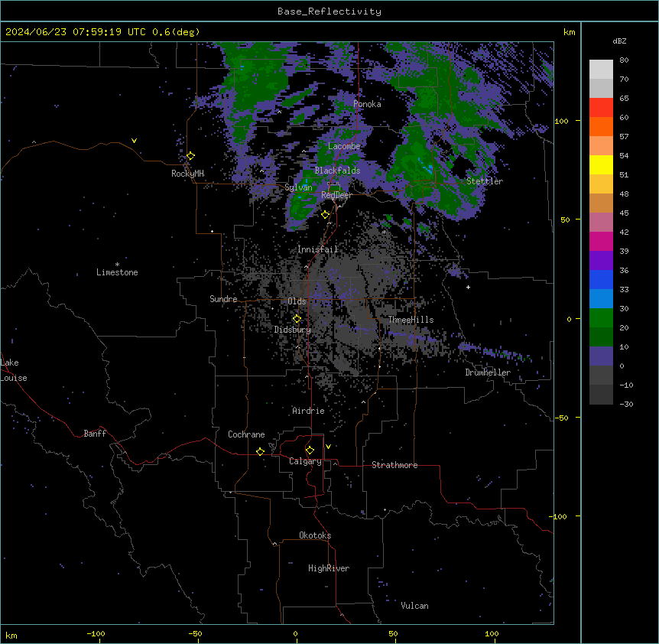Image resolution: width=659 pixels, height=644 pixels.
Task: Select the Didsbury label
Action: coord(293,330)
